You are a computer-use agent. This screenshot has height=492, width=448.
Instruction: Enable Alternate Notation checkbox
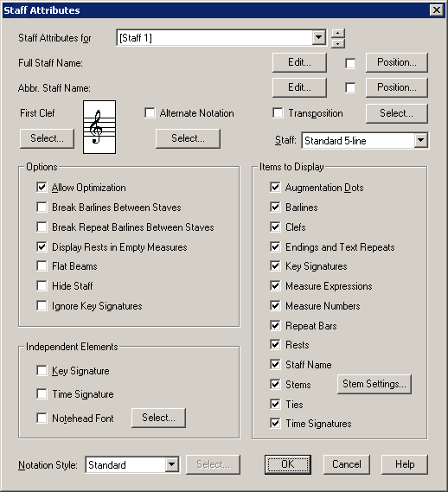[150, 113]
